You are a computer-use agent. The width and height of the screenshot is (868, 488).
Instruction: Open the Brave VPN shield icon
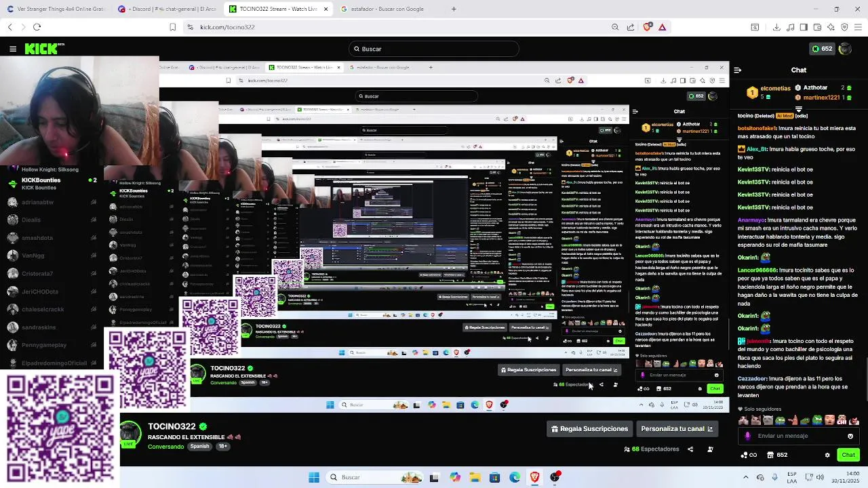[x=844, y=27]
